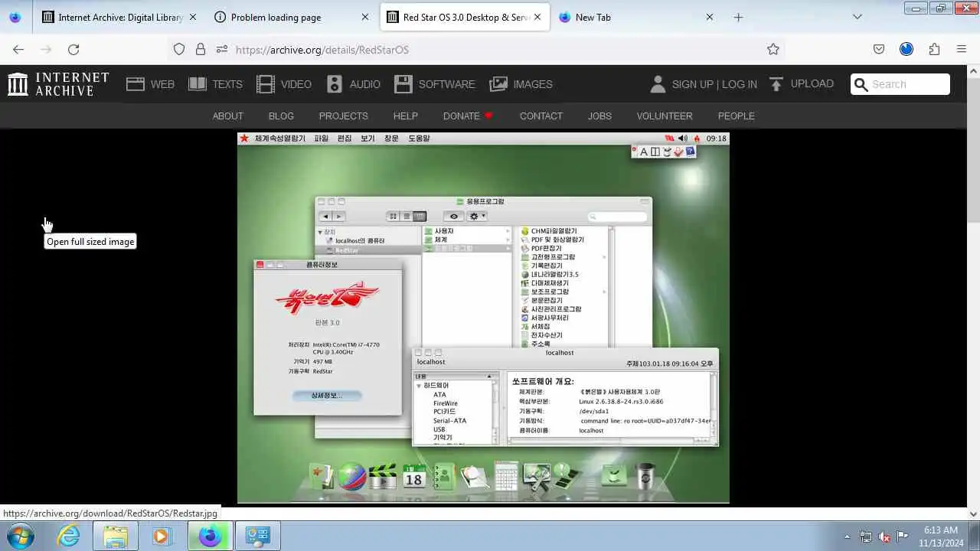This screenshot has height=551, width=980.
Task: Open the Action Center flag icon
Action: coord(903,536)
